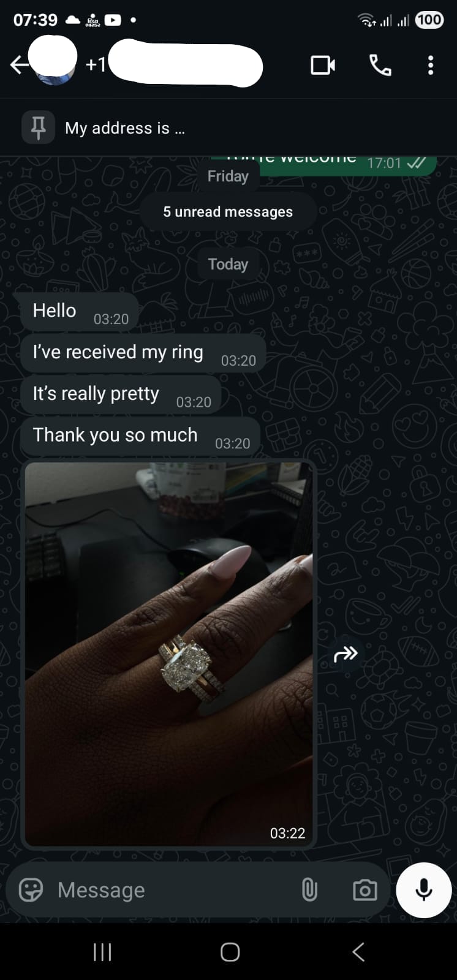
Task: Open Android recent apps button
Action: 102,952
